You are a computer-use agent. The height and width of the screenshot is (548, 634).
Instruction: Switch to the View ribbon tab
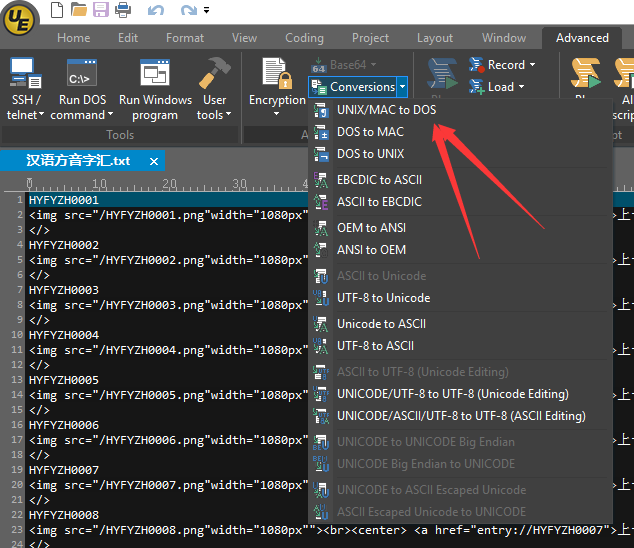click(244, 38)
